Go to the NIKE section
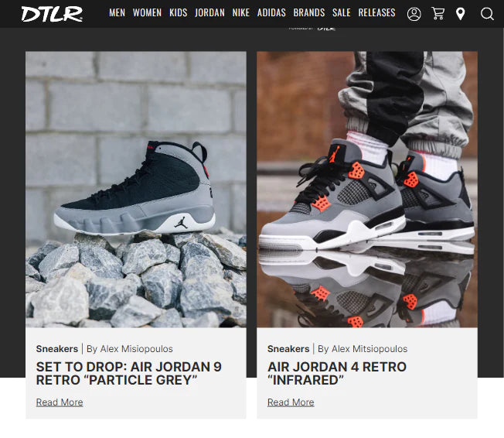This screenshot has width=504, height=438. (x=240, y=13)
